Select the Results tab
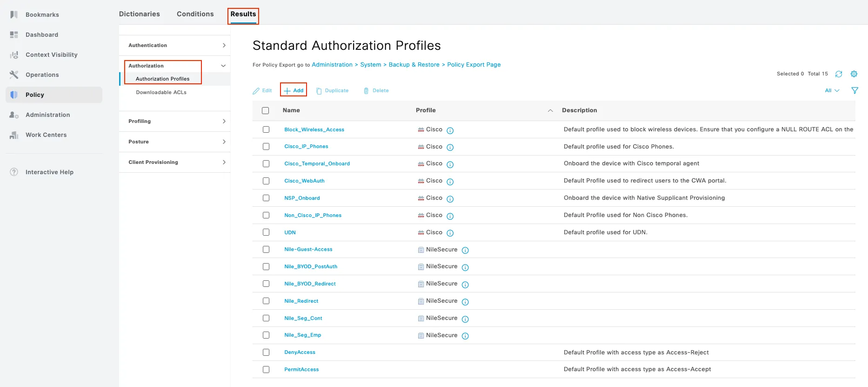Image resolution: width=868 pixels, height=387 pixels. [x=243, y=14]
